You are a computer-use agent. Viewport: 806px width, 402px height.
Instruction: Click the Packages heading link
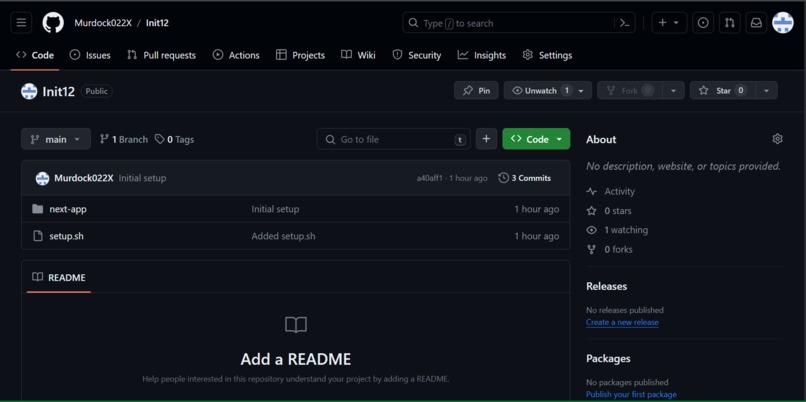(x=608, y=358)
